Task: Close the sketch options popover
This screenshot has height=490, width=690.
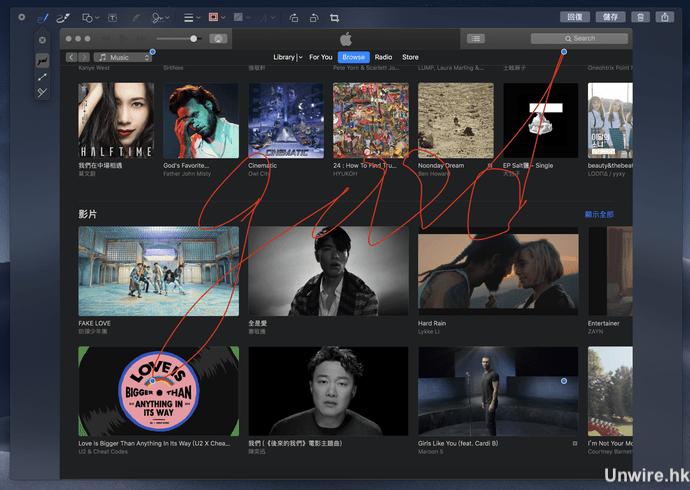Action: 42,40
